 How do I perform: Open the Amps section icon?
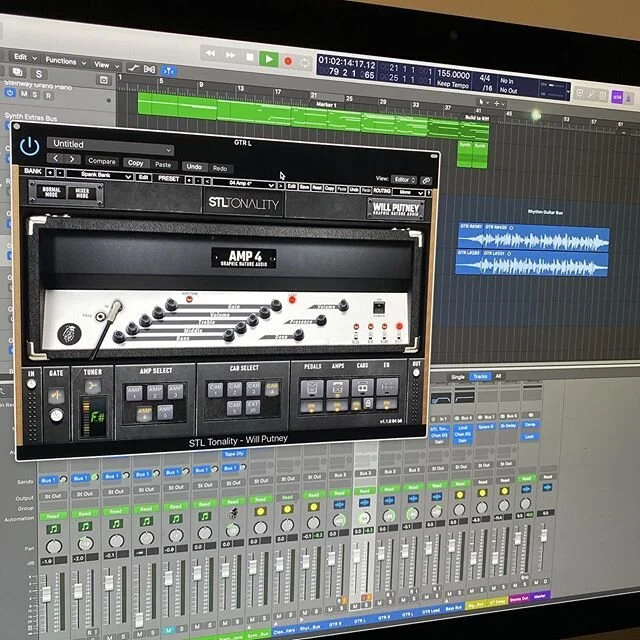(x=337, y=388)
